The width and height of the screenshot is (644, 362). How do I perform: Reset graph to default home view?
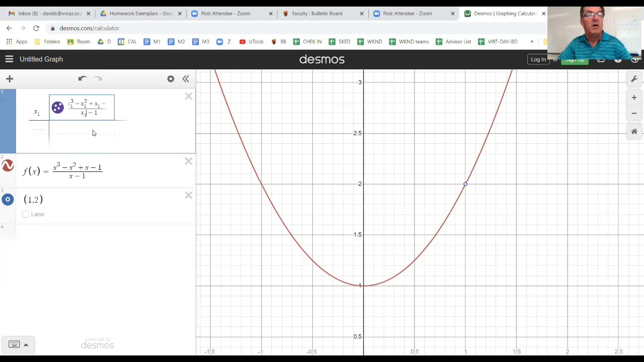[634, 132]
